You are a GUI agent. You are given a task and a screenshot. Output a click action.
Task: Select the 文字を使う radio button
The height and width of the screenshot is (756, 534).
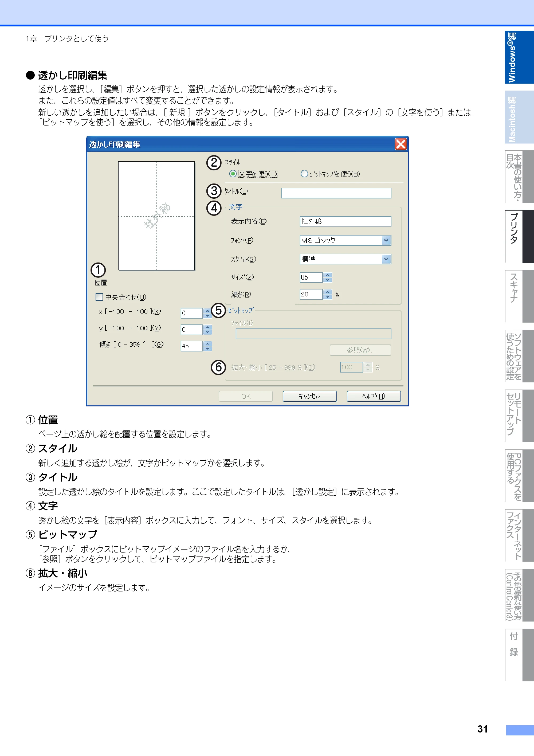point(233,174)
